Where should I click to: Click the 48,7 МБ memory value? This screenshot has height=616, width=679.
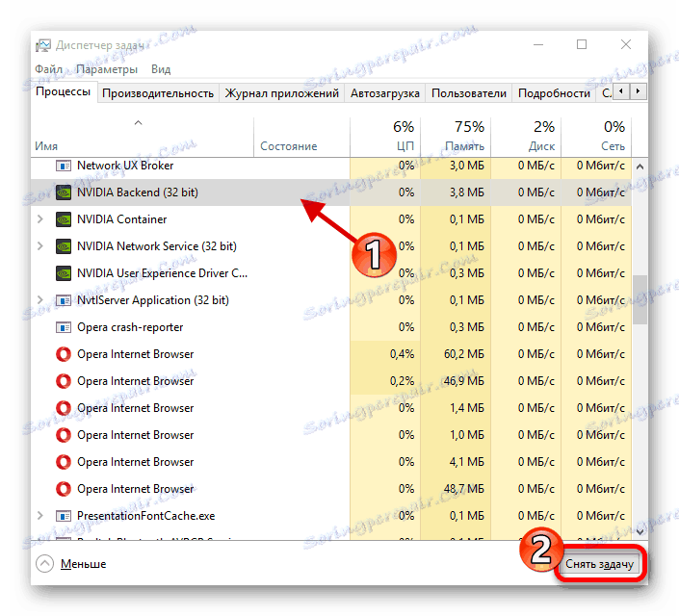click(464, 489)
